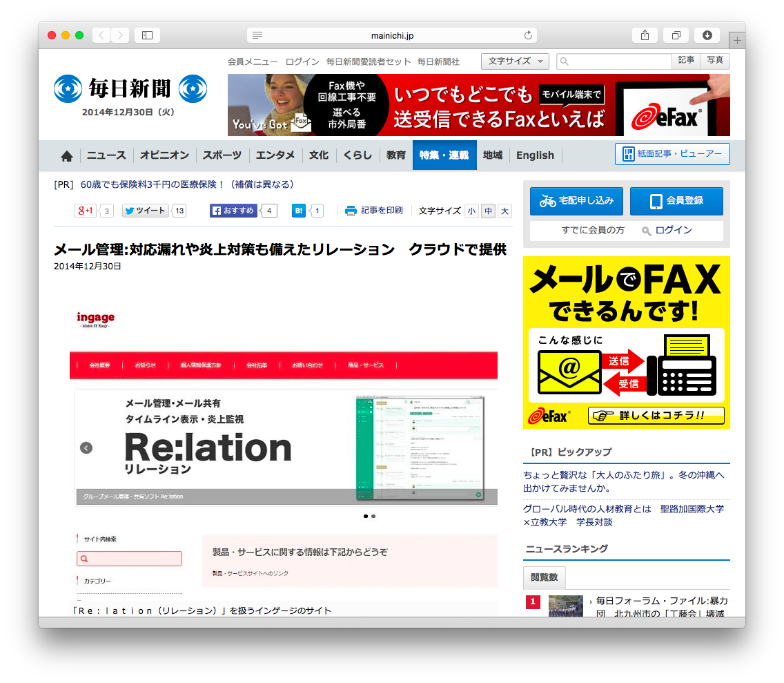
Task: Open the 文化 section
Action: pyautogui.click(x=319, y=155)
